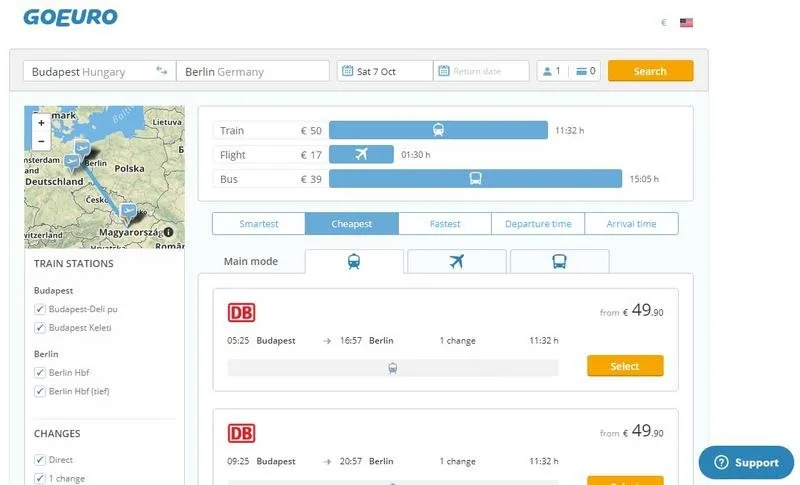Click the Flight € 17 summary row
This screenshot has height=485, width=800.
pos(270,155)
